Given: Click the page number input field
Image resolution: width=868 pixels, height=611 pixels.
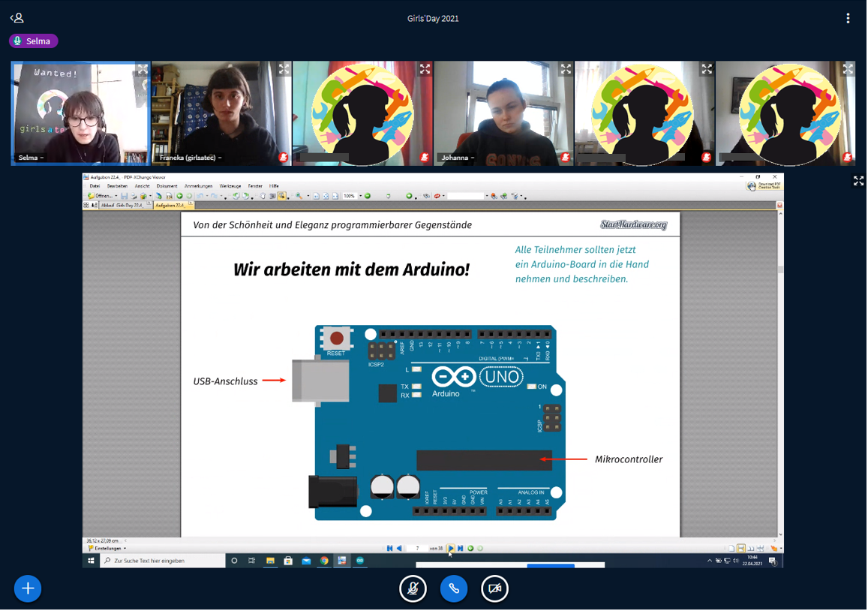Looking at the screenshot, I should [x=417, y=549].
